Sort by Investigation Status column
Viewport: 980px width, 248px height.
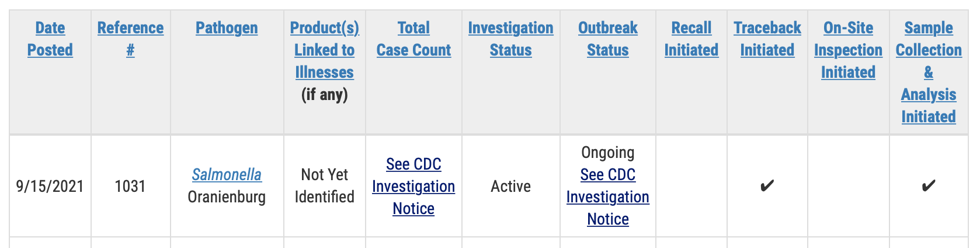click(x=510, y=39)
